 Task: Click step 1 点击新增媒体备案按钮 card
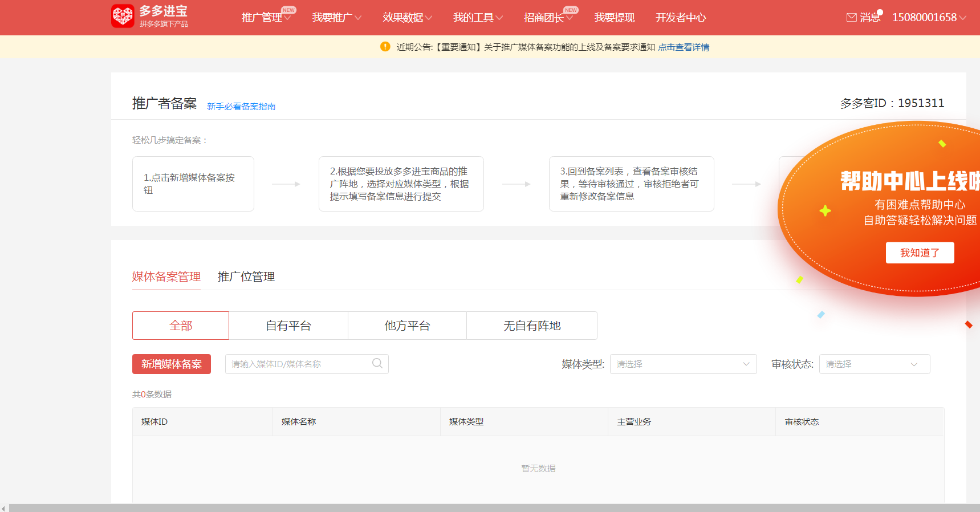coord(193,184)
